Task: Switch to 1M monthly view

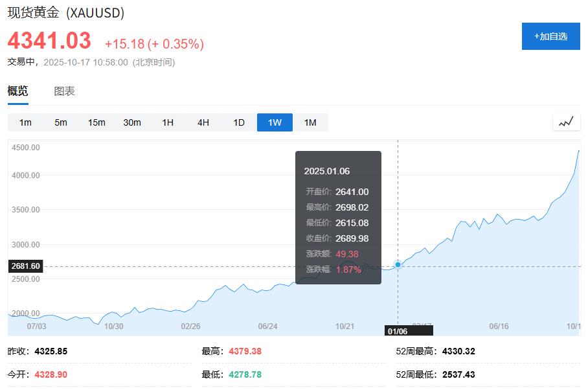Action: (310, 122)
